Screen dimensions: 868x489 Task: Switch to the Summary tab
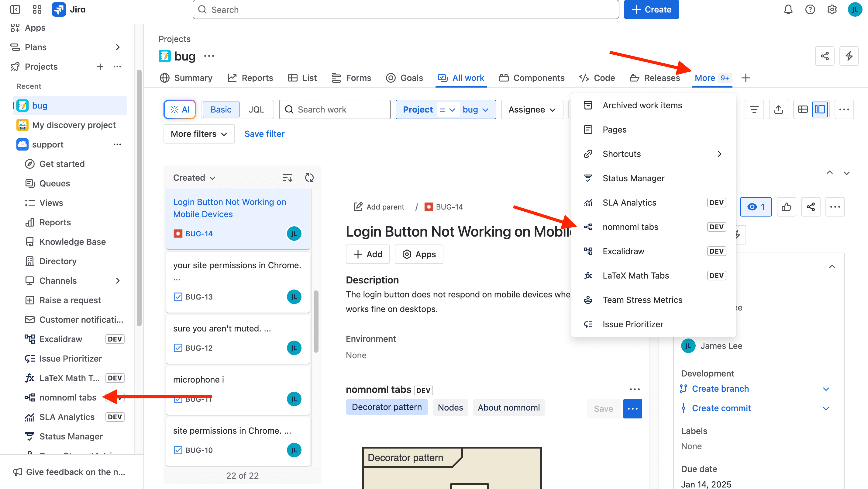click(x=186, y=78)
